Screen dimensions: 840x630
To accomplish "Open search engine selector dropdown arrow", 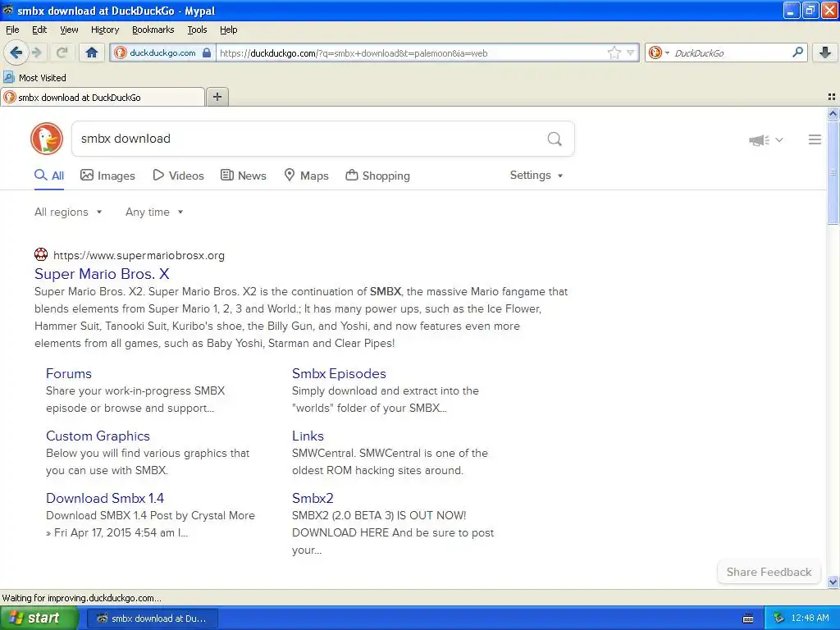I will point(667,52).
